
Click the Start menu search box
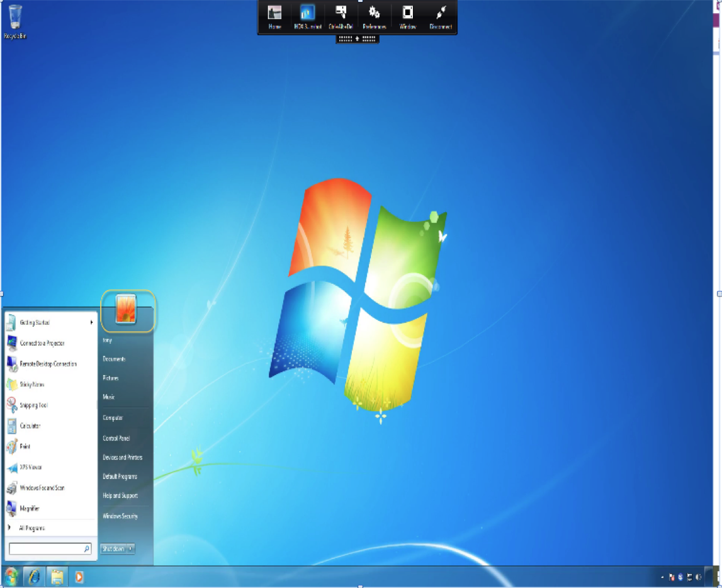click(46, 549)
